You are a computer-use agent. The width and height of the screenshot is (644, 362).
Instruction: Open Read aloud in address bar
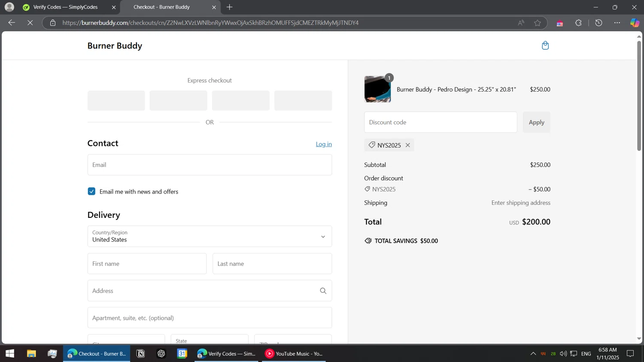pos(521,23)
